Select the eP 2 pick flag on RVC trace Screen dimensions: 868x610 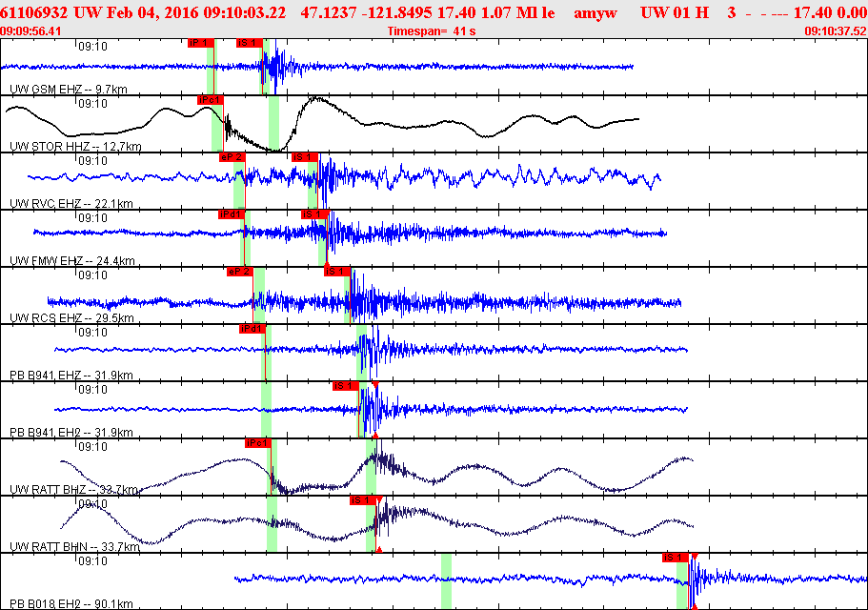[232, 157]
